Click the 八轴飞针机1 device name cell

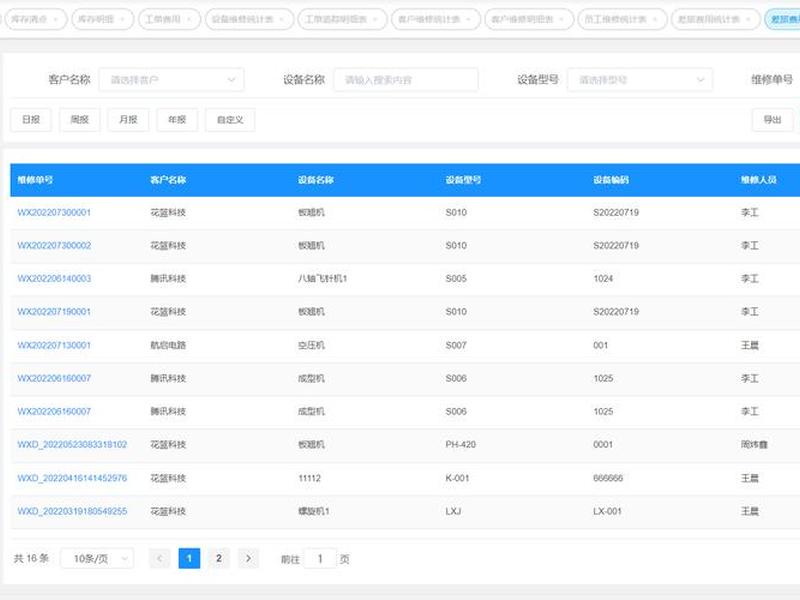pyautogui.click(x=322, y=279)
